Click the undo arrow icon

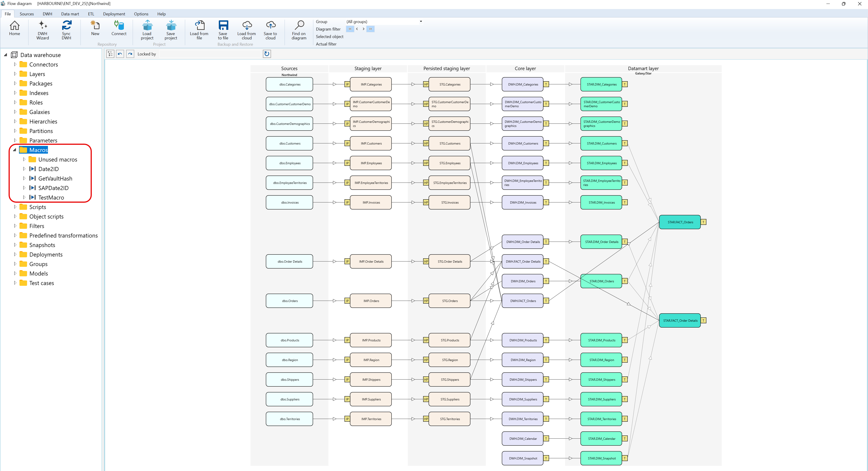point(120,54)
